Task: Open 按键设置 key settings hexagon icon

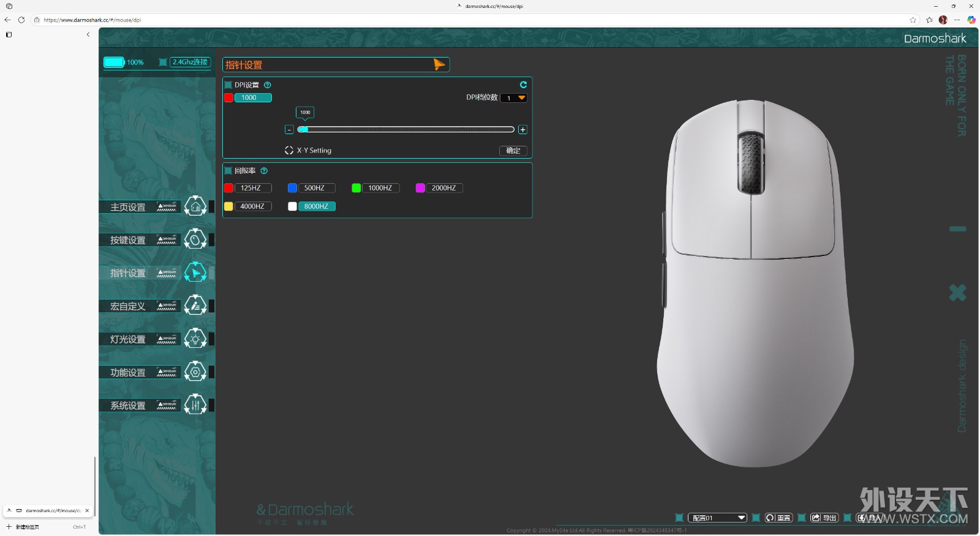Action: coord(195,240)
